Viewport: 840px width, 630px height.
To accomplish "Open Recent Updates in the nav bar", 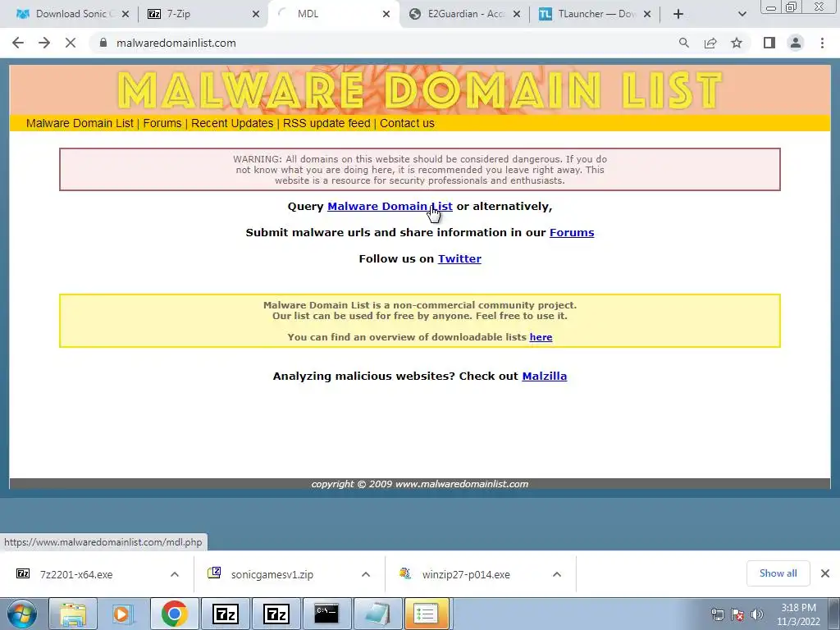I will point(232,123).
